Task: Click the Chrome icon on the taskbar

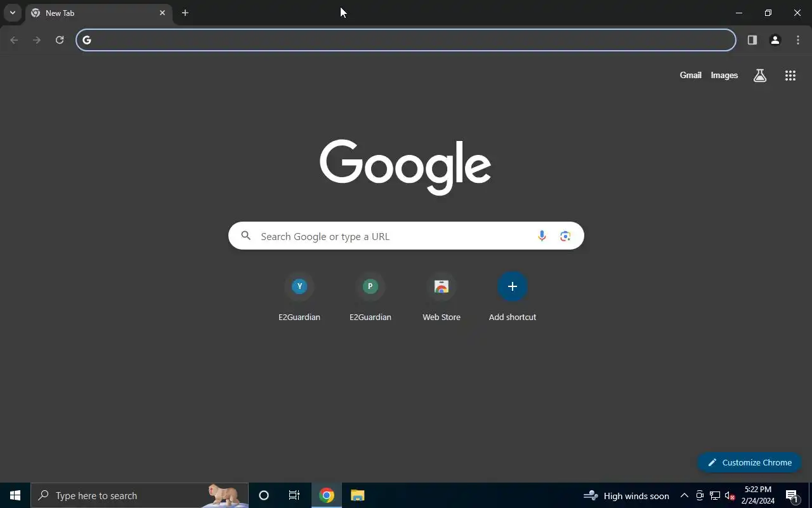Action: 327,495
